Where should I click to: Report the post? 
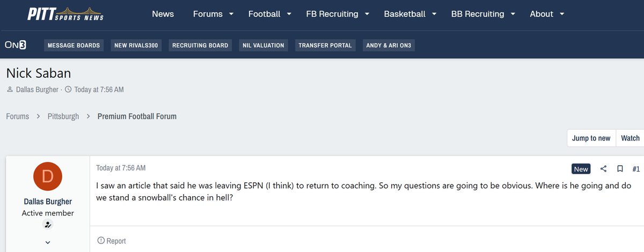(x=112, y=241)
